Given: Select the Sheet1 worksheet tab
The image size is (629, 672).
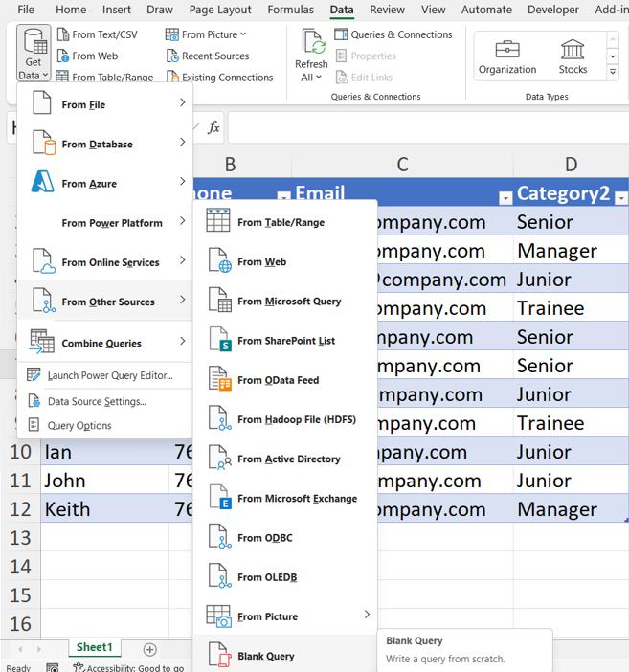Looking at the screenshot, I should coord(95,647).
